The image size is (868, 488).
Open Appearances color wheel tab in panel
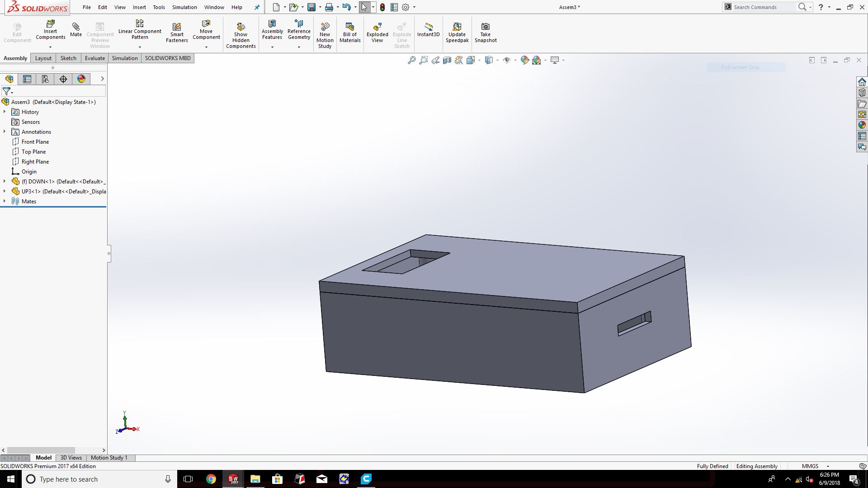tap(81, 79)
